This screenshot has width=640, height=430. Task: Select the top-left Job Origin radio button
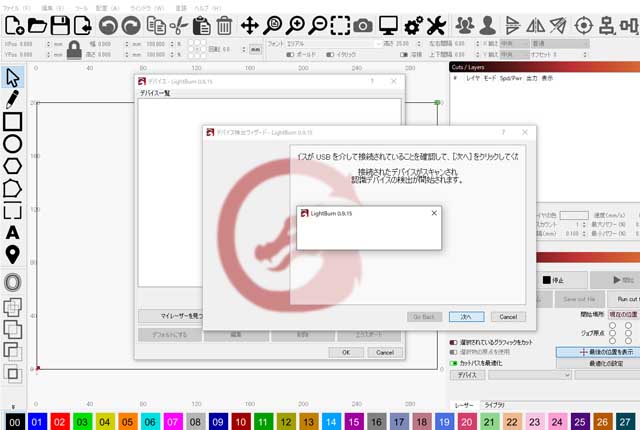click(612, 326)
